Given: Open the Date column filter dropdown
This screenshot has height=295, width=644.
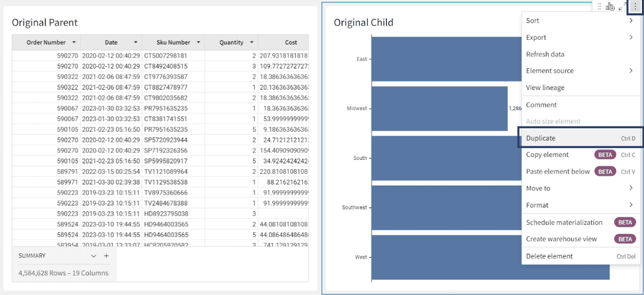Looking at the screenshot, I should [x=137, y=42].
